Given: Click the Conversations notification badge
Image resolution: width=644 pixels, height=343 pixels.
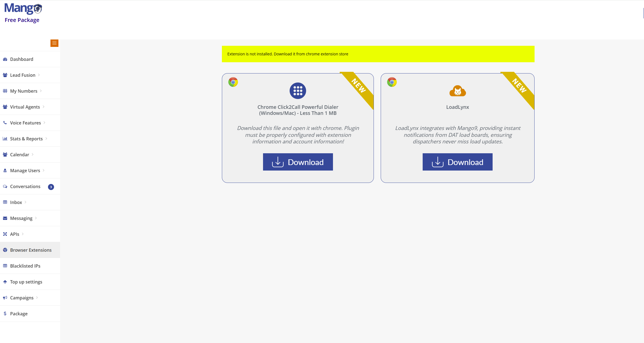Looking at the screenshot, I should click(x=51, y=187).
